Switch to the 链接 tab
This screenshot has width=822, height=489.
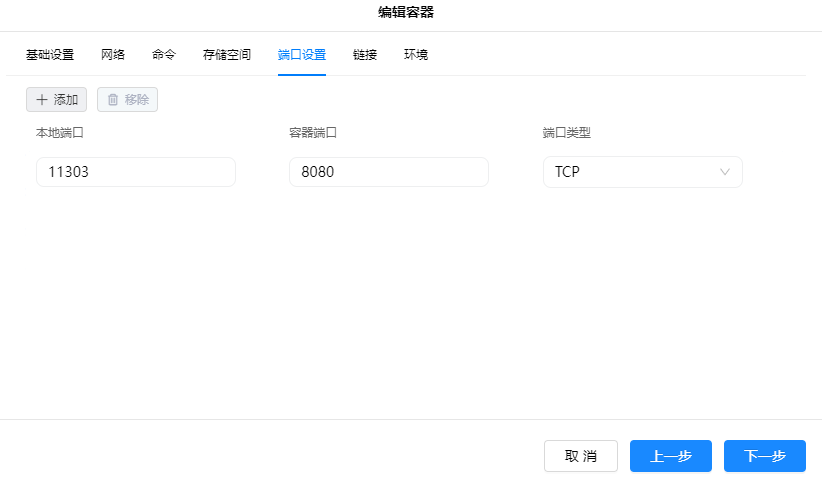coord(365,55)
